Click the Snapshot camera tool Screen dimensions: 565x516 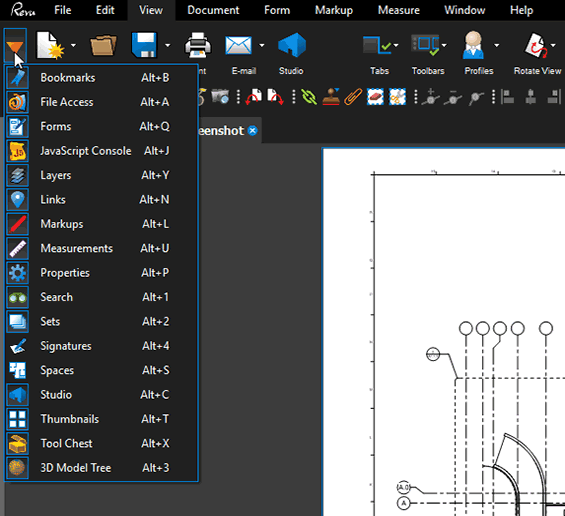pos(220,97)
